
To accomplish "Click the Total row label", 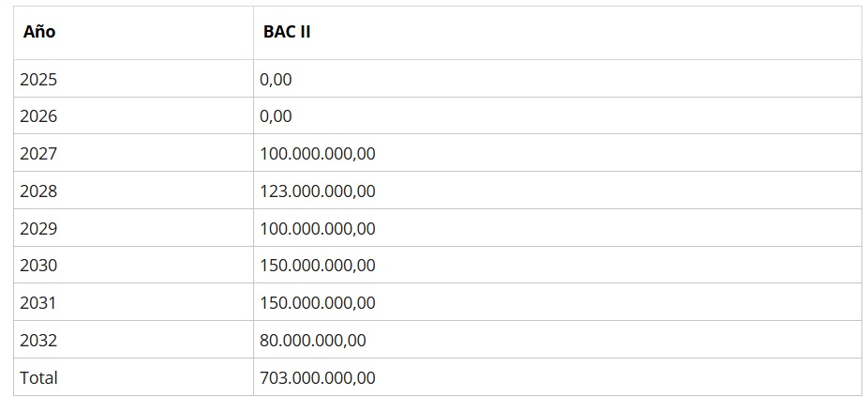I will (x=38, y=378).
